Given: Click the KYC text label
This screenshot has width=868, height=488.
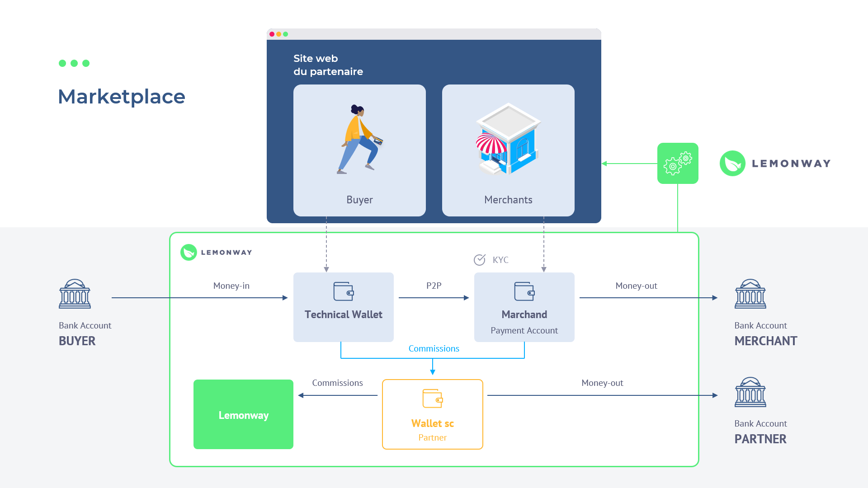Looking at the screenshot, I should pyautogui.click(x=500, y=260).
